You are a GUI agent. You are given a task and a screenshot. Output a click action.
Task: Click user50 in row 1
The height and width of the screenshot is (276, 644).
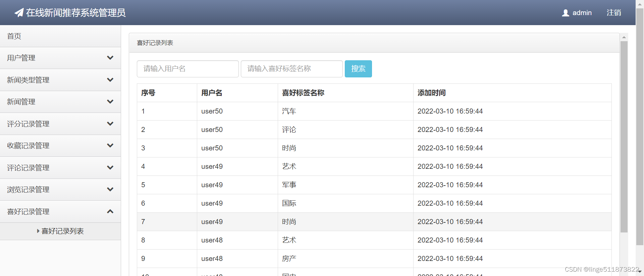pos(212,111)
